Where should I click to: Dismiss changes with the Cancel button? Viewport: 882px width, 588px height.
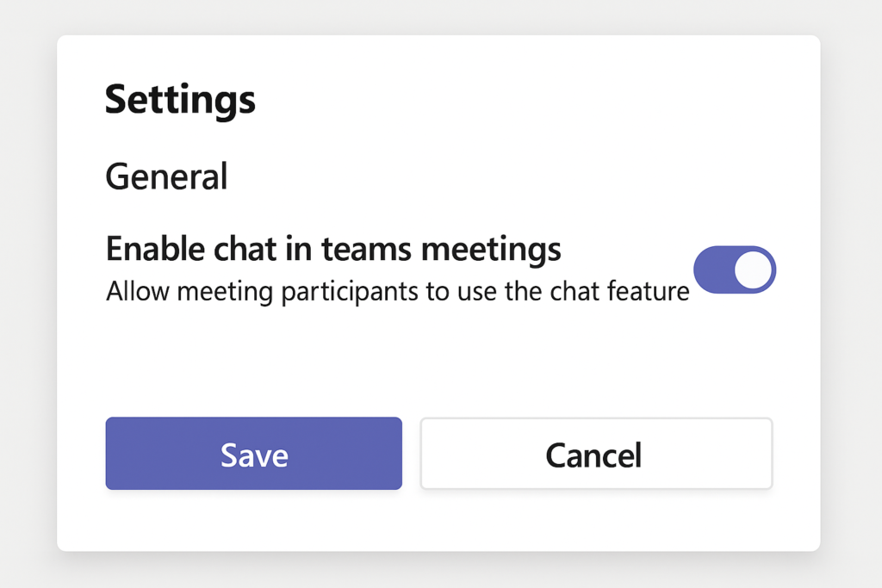point(596,454)
